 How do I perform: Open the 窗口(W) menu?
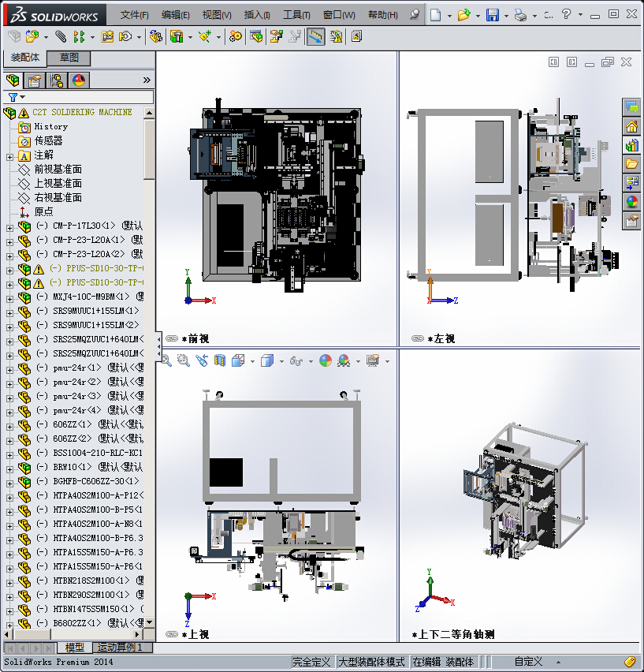pyautogui.click(x=339, y=15)
